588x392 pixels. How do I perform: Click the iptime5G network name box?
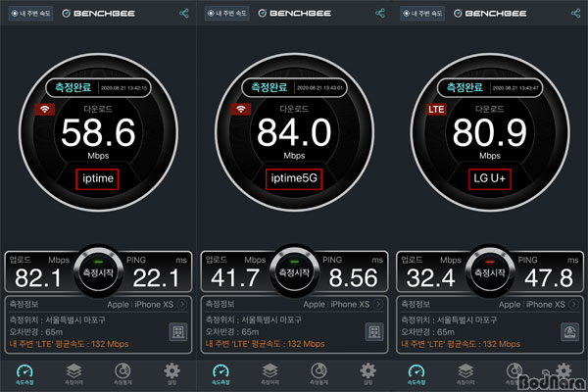293,178
